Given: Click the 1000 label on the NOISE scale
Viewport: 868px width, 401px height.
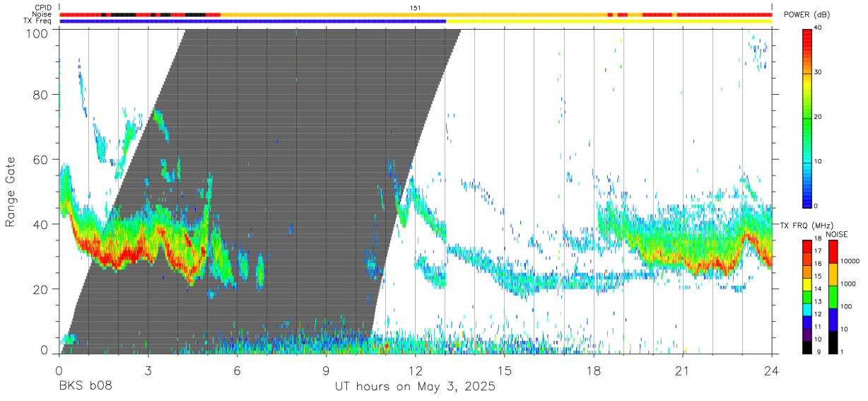Looking at the screenshot, I should click(x=848, y=284).
